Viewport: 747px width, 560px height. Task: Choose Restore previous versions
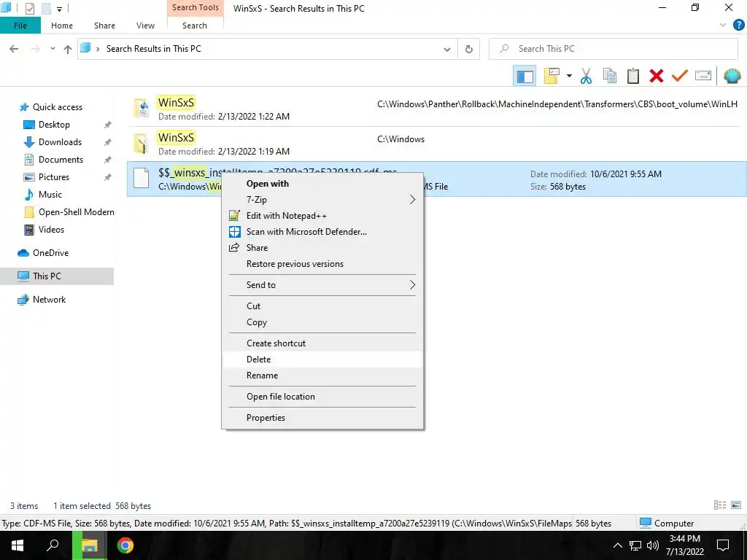pos(322,264)
